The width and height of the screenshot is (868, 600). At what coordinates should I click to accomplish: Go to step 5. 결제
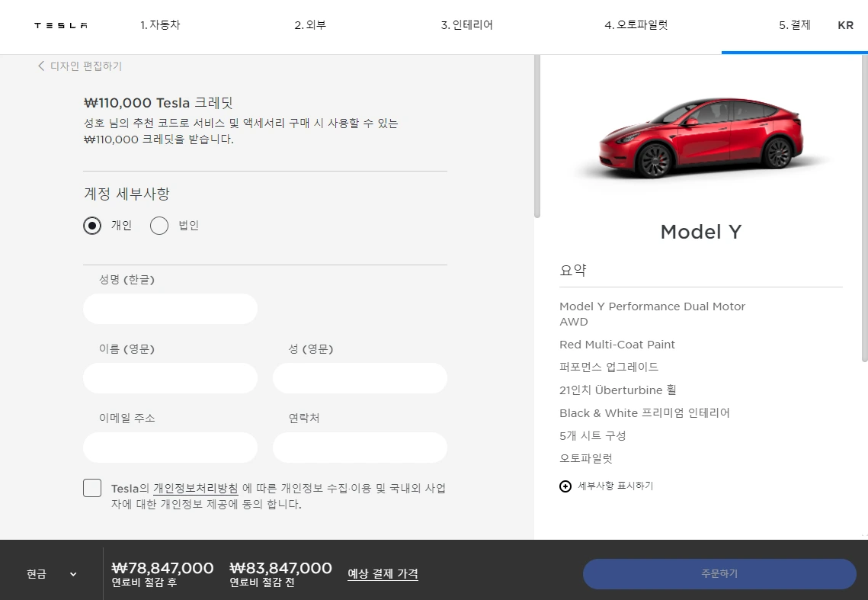pos(794,25)
